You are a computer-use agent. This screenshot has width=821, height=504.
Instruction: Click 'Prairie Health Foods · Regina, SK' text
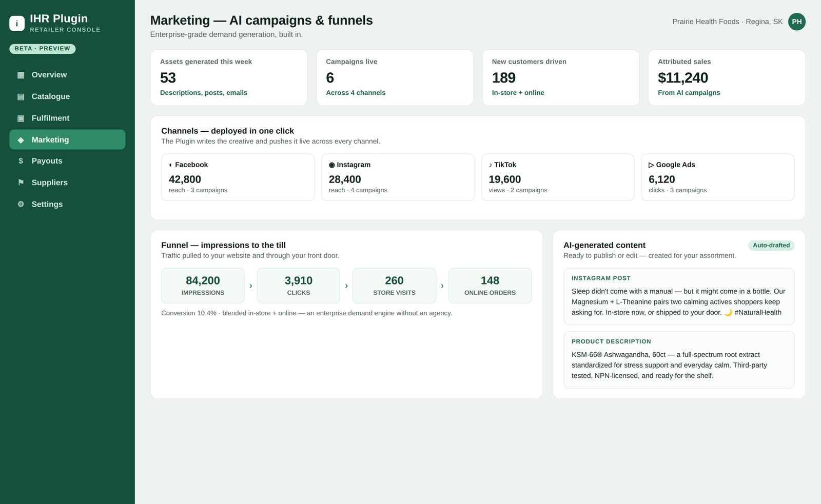(x=728, y=22)
